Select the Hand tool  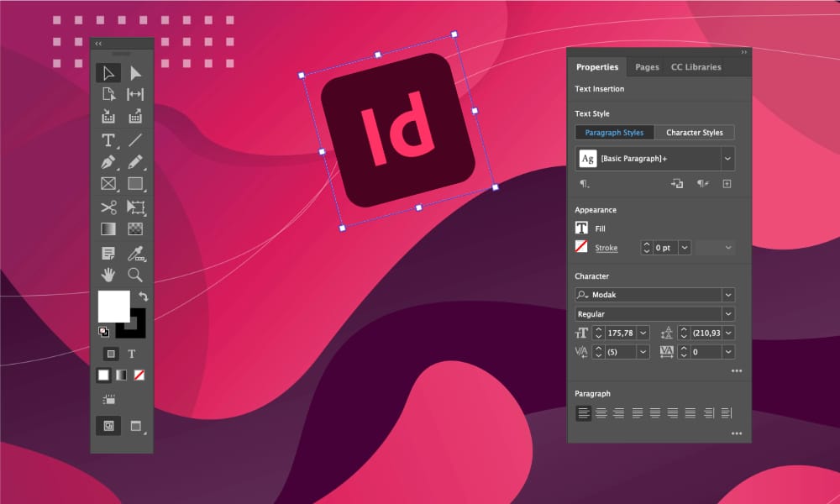click(x=108, y=275)
